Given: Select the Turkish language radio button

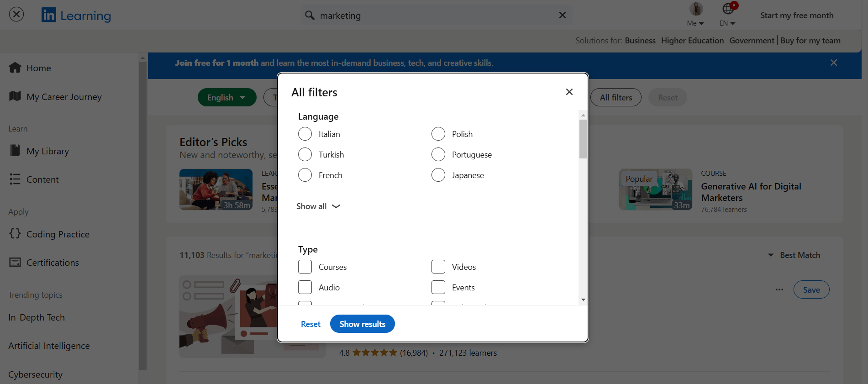Looking at the screenshot, I should (x=305, y=154).
